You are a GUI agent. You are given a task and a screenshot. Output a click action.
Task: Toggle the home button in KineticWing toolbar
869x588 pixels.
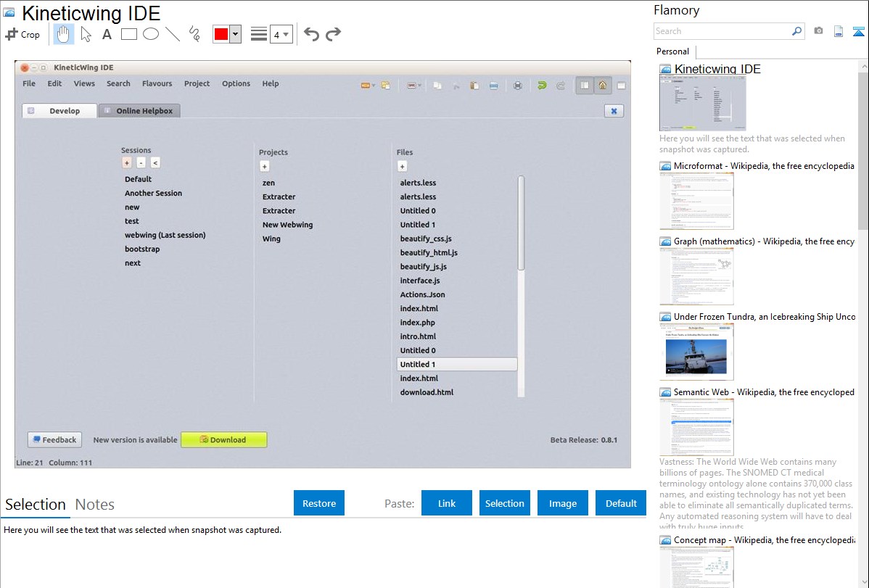click(x=603, y=86)
